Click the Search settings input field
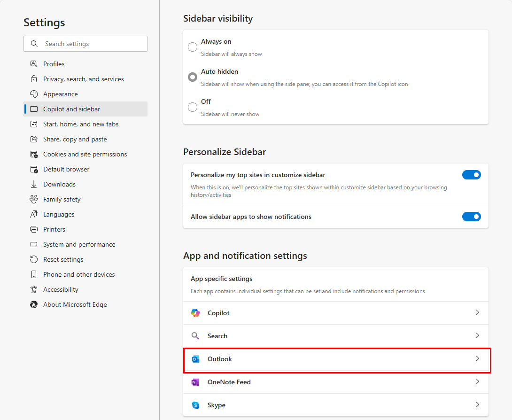This screenshot has width=512, height=420. [x=85, y=43]
